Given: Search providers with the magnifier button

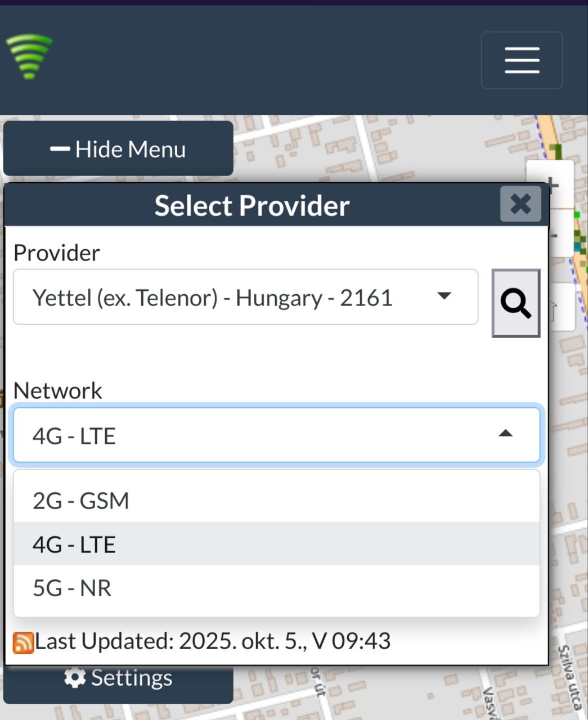Looking at the screenshot, I should point(515,303).
